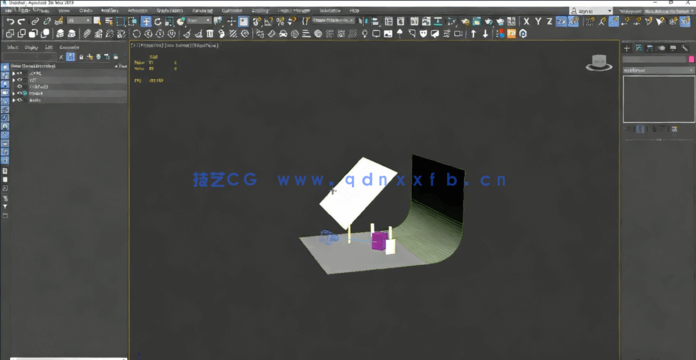This screenshot has width=696, height=360.
Task: Open the Help menu
Action: [354, 10]
